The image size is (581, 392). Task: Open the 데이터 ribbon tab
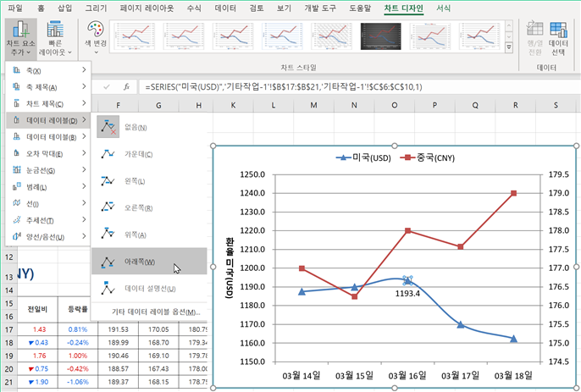click(x=225, y=8)
